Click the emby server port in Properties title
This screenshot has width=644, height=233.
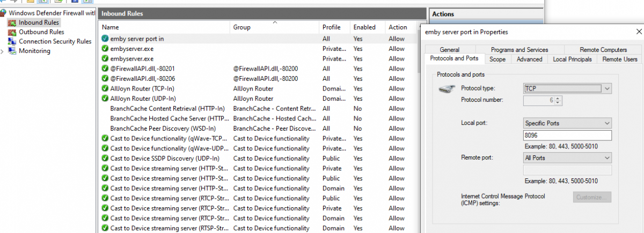466,32
